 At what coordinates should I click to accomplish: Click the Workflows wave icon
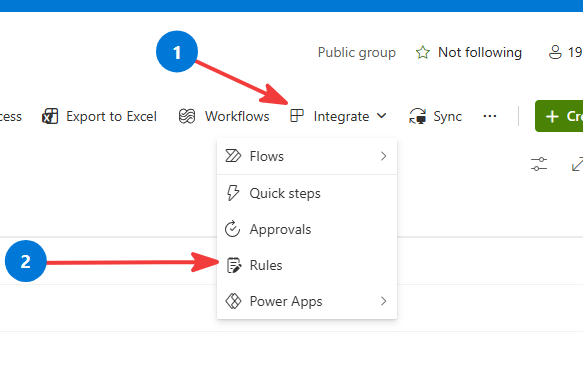coord(187,116)
